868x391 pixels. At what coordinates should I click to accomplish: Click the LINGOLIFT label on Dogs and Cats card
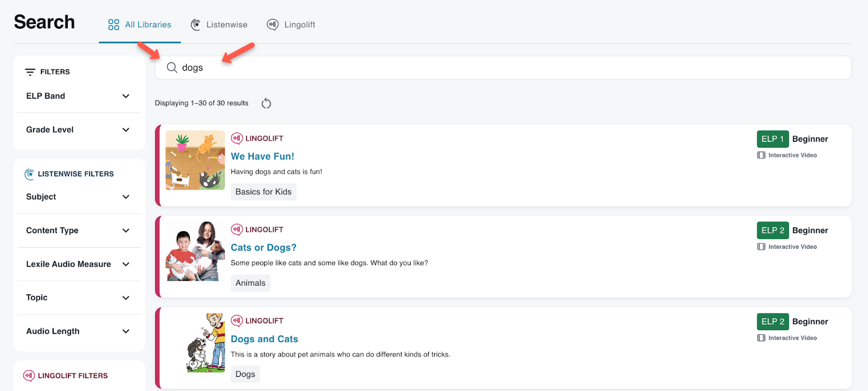[x=264, y=321]
